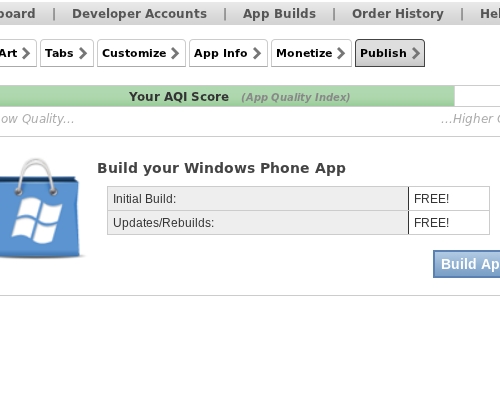This screenshot has height=400, width=500.
Task: Click the Initial Build row
Action: coord(298,199)
